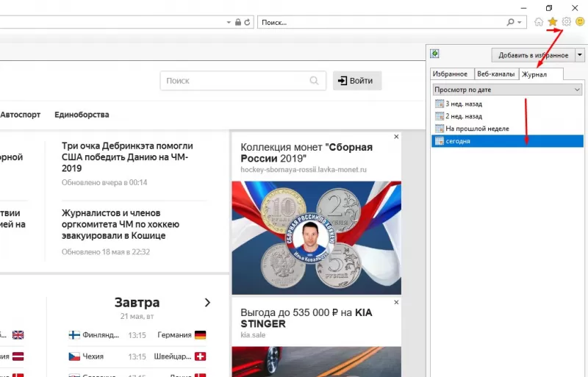Open Финляндия vs Германия match row
588x377 pixels.
(x=137, y=335)
